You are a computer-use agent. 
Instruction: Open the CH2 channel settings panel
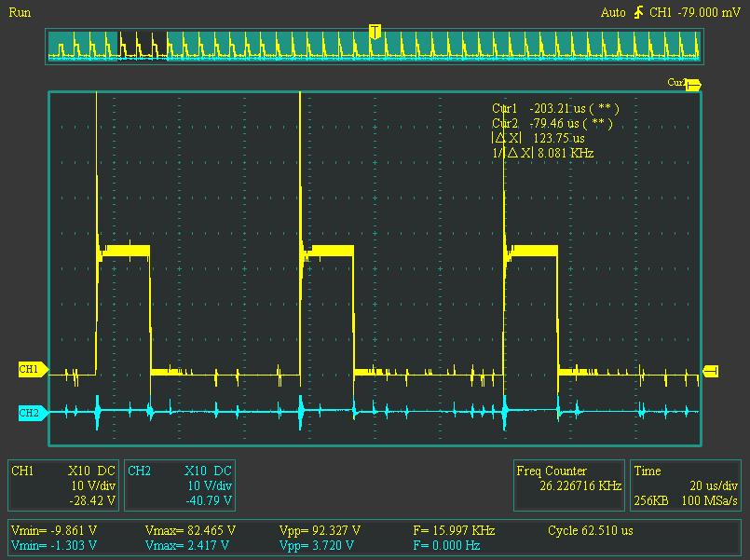(x=179, y=485)
